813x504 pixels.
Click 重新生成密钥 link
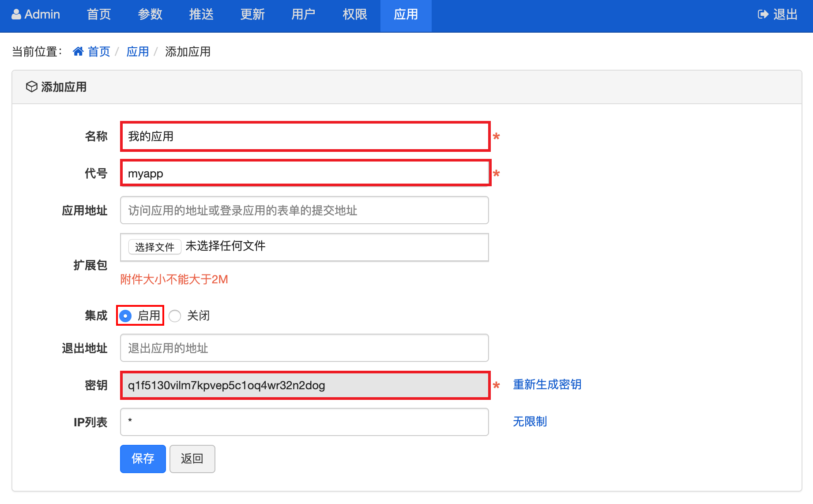click(x=547, y=384)
